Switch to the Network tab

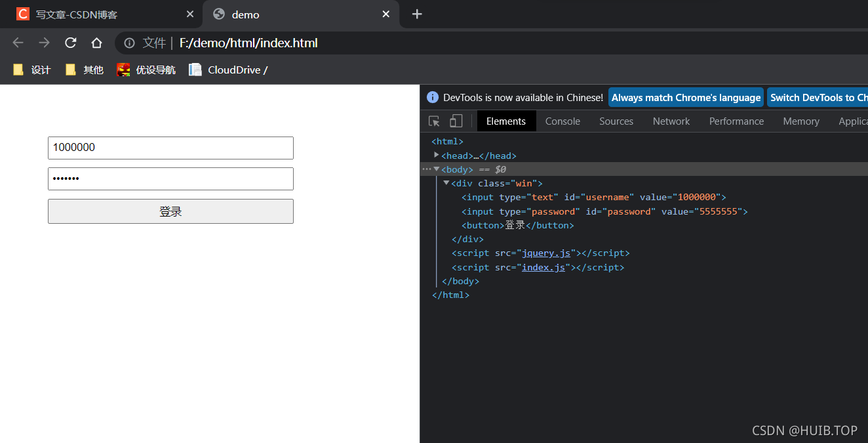pos(671,121)
